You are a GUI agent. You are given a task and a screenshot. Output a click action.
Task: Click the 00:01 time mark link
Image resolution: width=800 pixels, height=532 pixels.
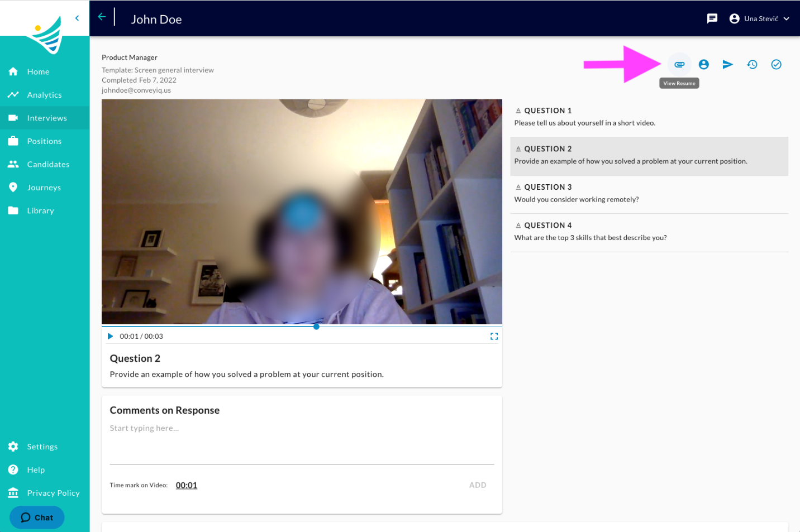tap(187, 485)
